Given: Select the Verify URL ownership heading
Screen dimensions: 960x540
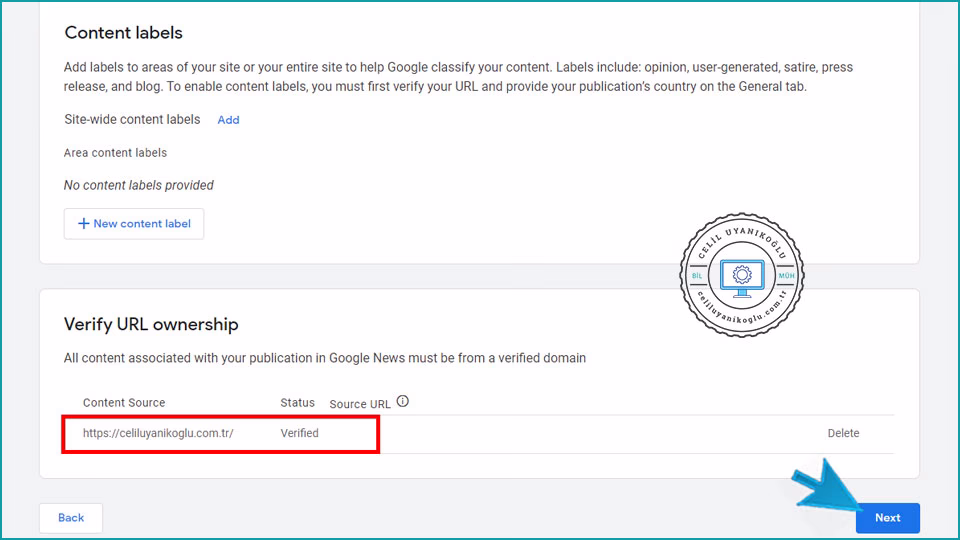Looking at the screenshot, I should [x=151, y=325].
